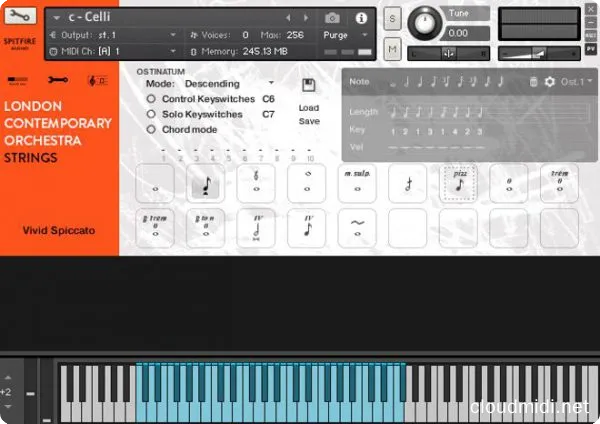Enable the Solo Keyswitches option
The width and height of the screenshot is (600, 424).
point(151,115)
